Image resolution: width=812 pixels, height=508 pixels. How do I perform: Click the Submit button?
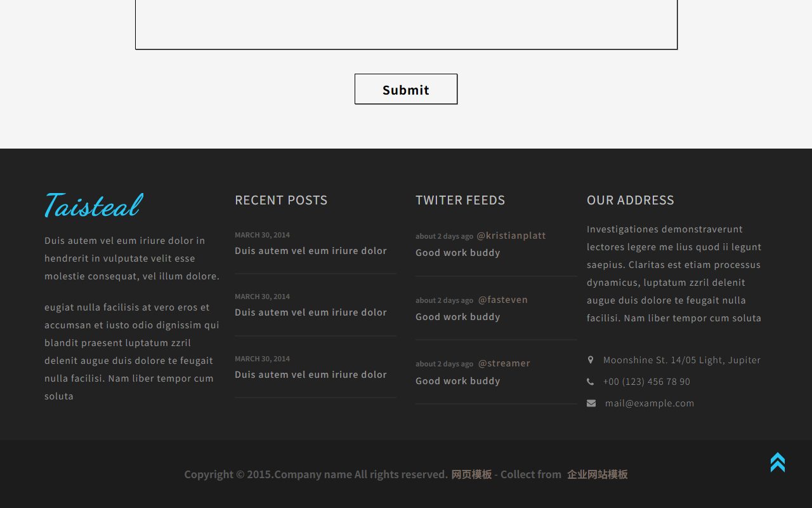pos(406,89)
